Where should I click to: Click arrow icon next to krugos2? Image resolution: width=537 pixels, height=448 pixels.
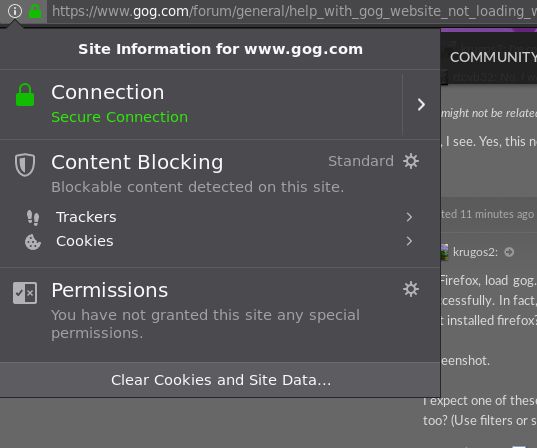click(509, 252)
